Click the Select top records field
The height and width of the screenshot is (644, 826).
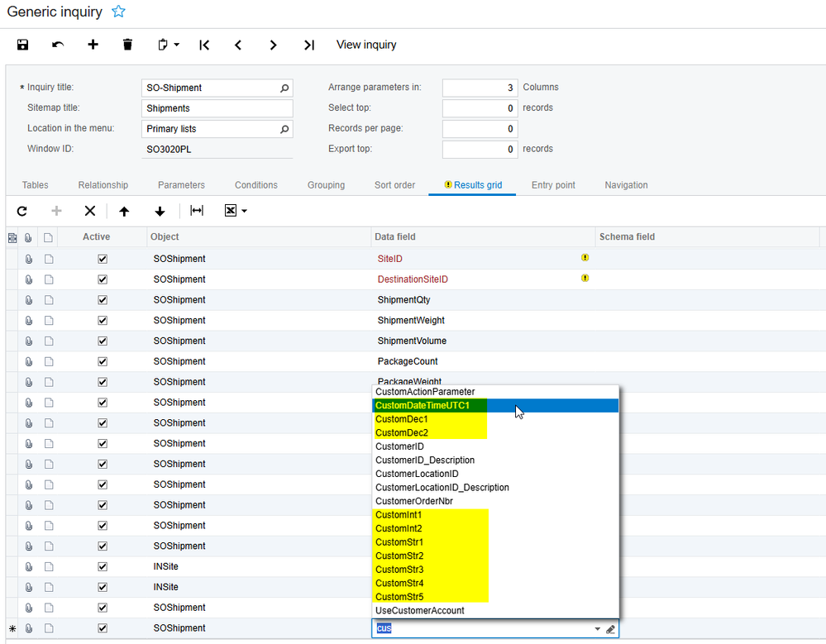(480, 108)
